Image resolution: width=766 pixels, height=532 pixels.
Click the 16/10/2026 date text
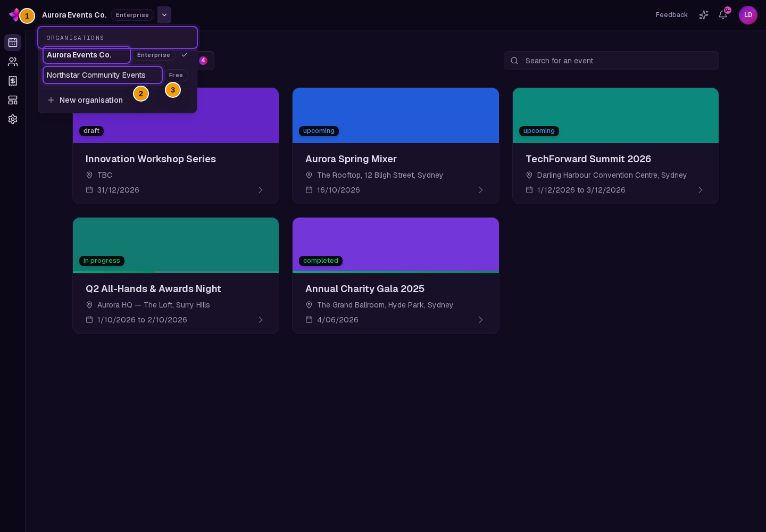(338, 190)
